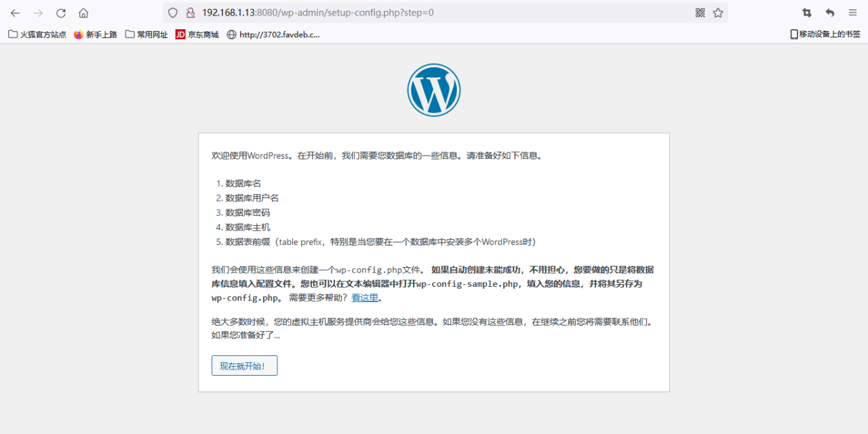The height and width of the screenshot is (434, 868).
Task: Click the address bar URL field
Action: [444, 13]
